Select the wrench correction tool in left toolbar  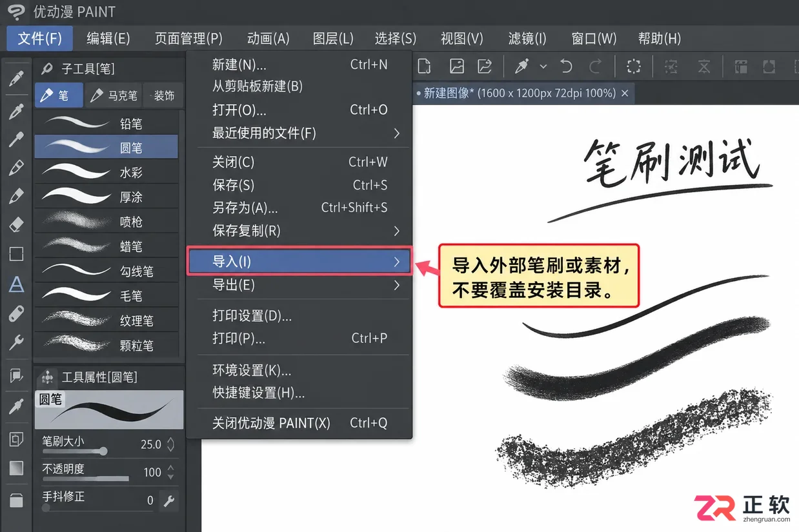pos(16,342)
